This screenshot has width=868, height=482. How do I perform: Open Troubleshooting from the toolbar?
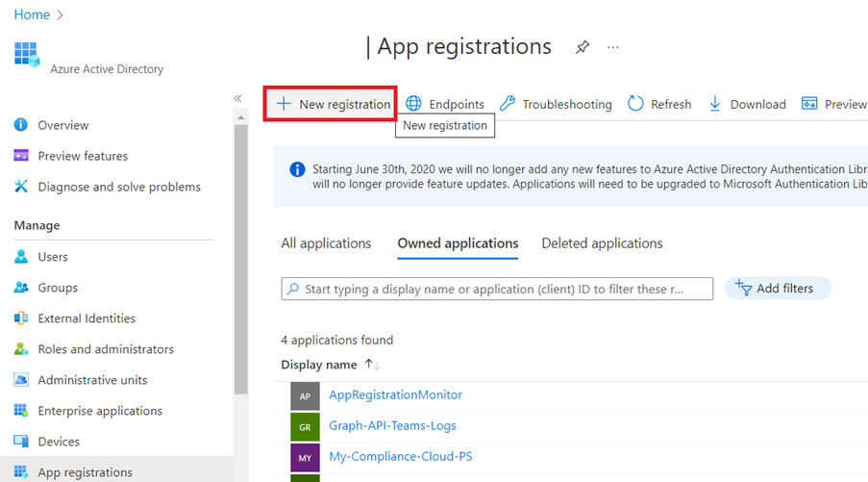point(567,104)
